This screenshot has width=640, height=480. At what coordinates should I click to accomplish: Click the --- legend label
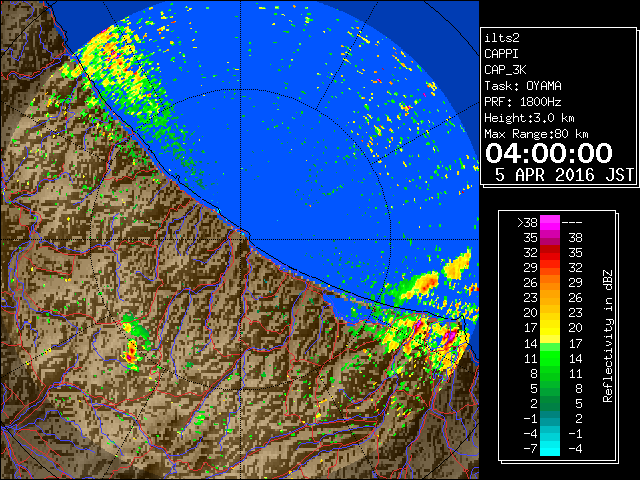coord(572,223)
